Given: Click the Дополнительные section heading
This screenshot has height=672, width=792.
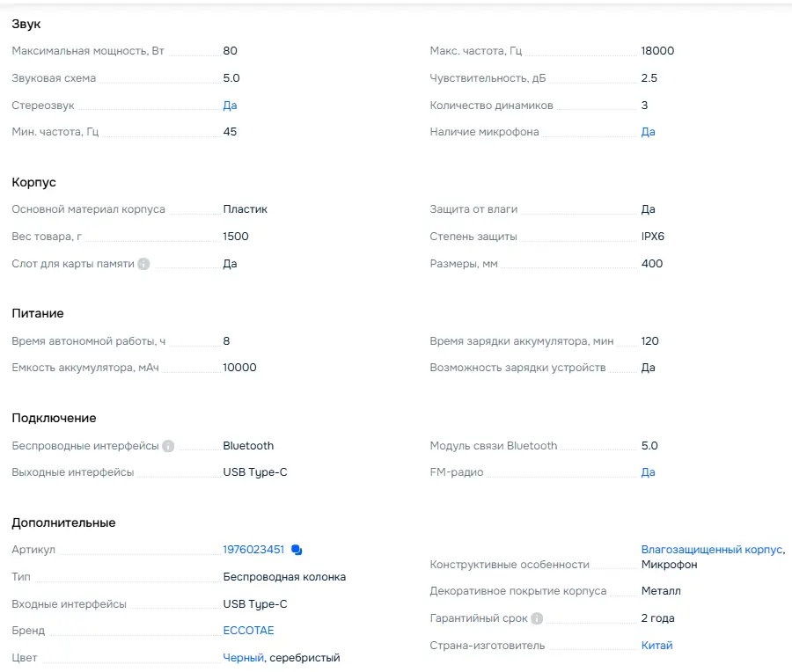Looking at the screenshot, I should [x=63, y=522].
